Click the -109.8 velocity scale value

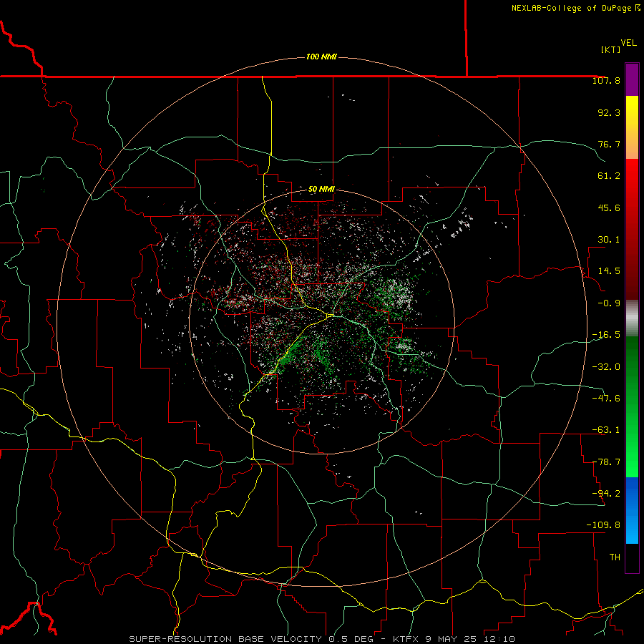603,525
